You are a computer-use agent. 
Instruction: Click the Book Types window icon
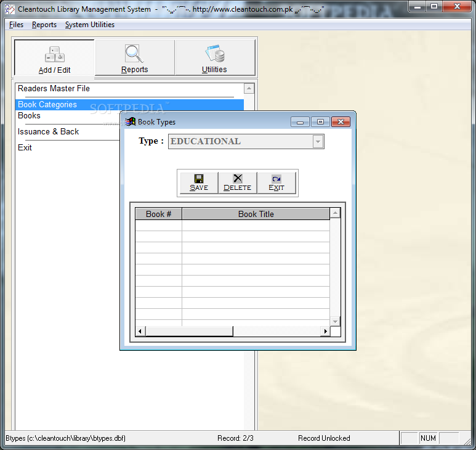point(131,122)
